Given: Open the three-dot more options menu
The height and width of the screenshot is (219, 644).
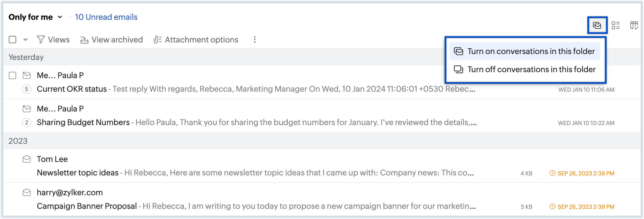Looking at the screenshot, I should pyautogui.click(x=255, y=40).
